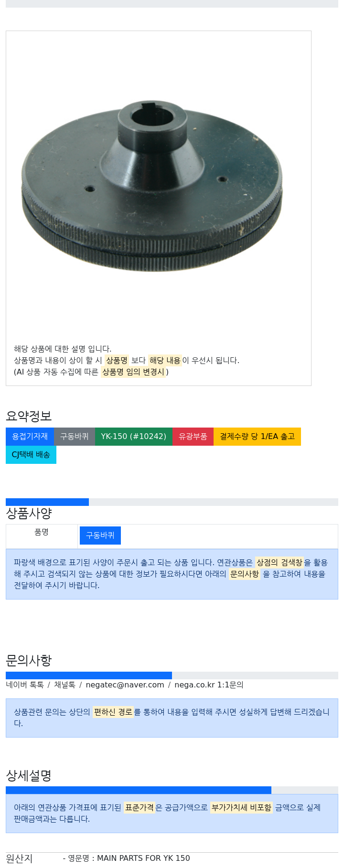Click the yellow 결제수량 당 1/EA 출고 tag
344x868 pixels.
pyautogui.click(x=257, y=437)
